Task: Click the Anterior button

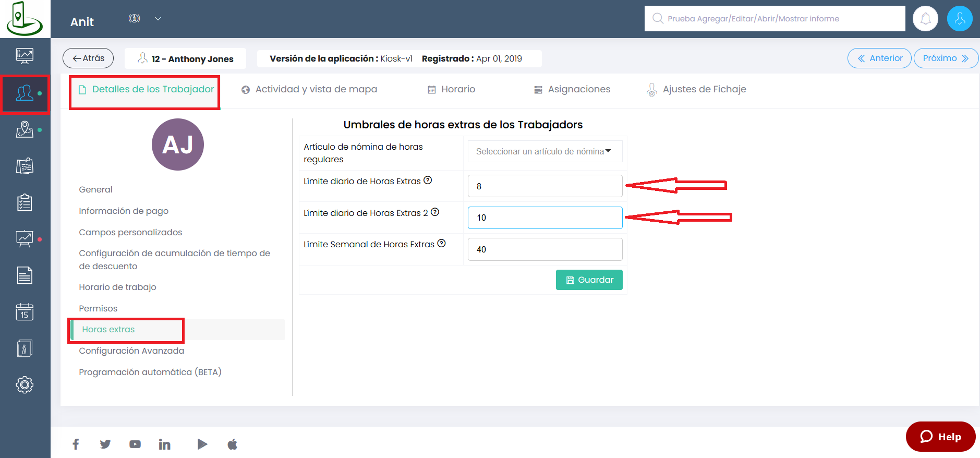Action: click(879, 58)
